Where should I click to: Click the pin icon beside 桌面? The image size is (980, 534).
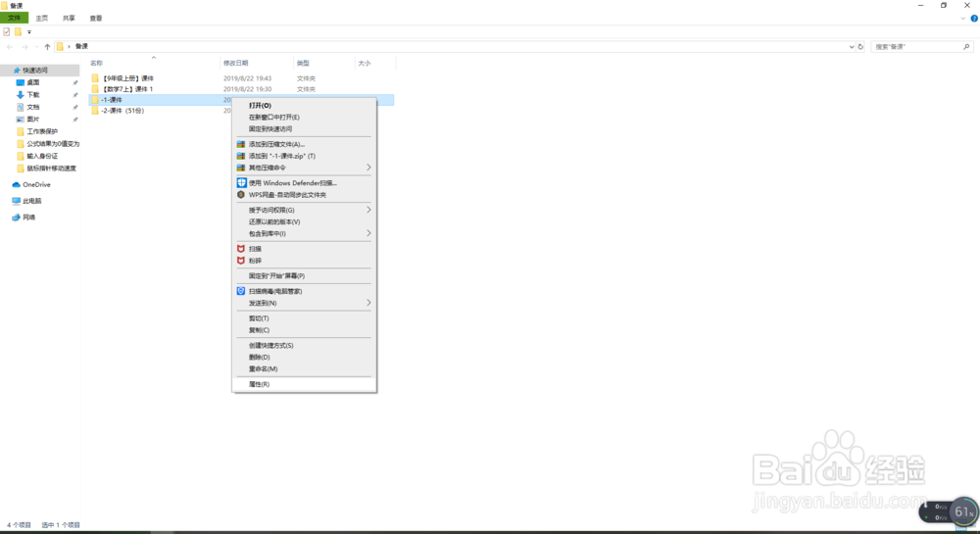(75, 82)
